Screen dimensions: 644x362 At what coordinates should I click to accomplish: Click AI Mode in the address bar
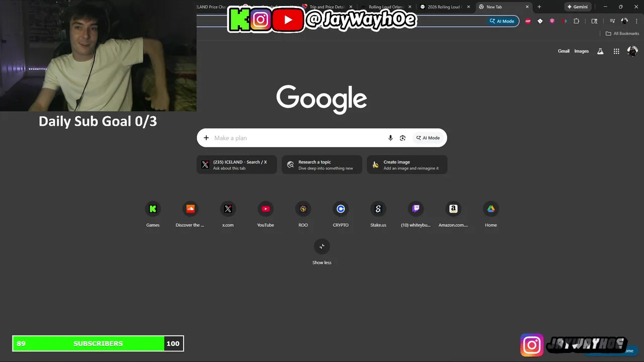502,21
